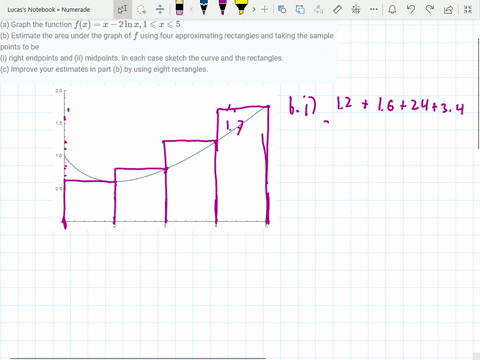
Task: Share this notebook page
Action: [448, 9]
